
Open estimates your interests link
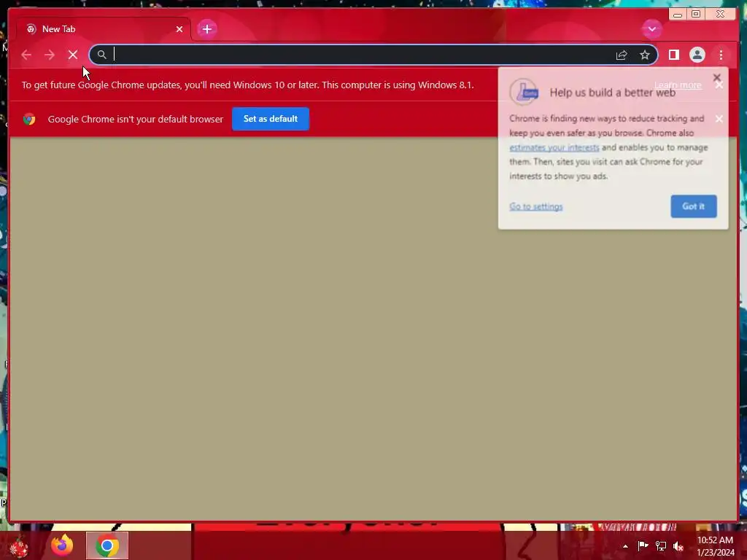click(x=554, y=147)
